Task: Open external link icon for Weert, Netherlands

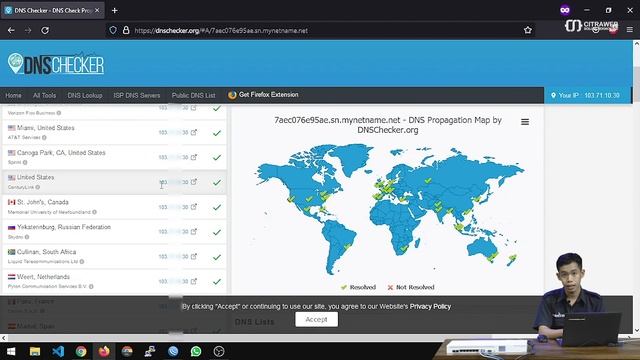Action: tap(194, 282)
